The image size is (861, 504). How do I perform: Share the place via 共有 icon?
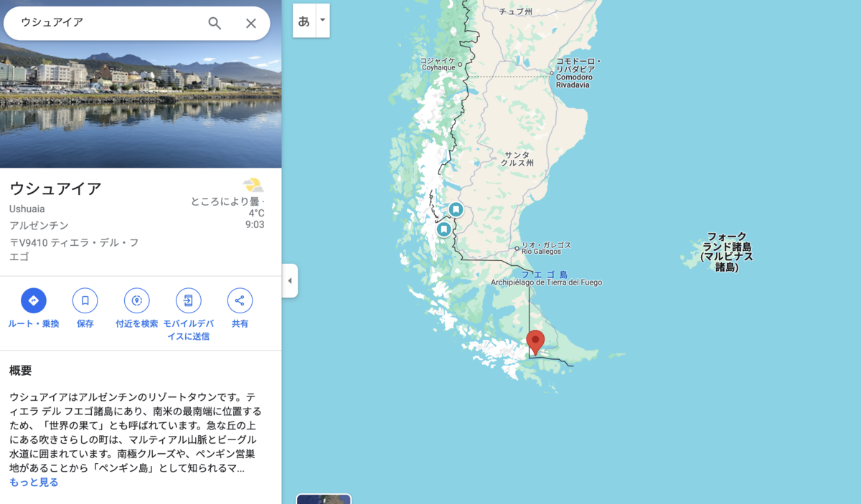pyautogui.click(x=240, y=300)
